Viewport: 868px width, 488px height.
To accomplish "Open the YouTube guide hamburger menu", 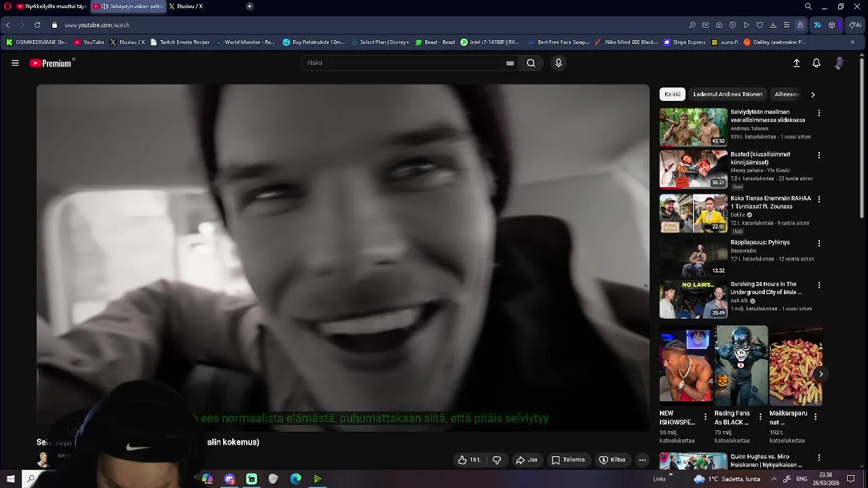I will [x=15, y=63].
